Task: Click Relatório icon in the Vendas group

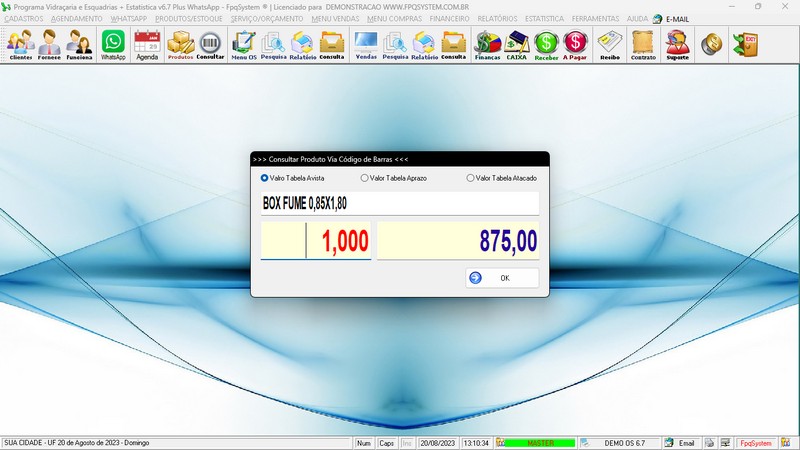Action: 424,45
